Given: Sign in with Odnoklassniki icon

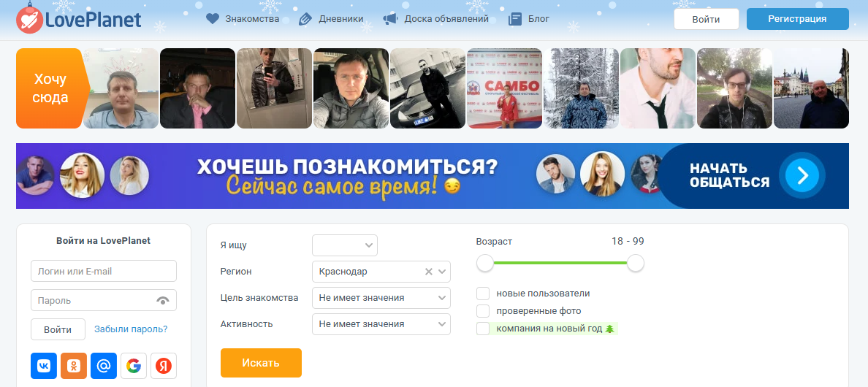Looking at the screenshot, I should point(74,366).
